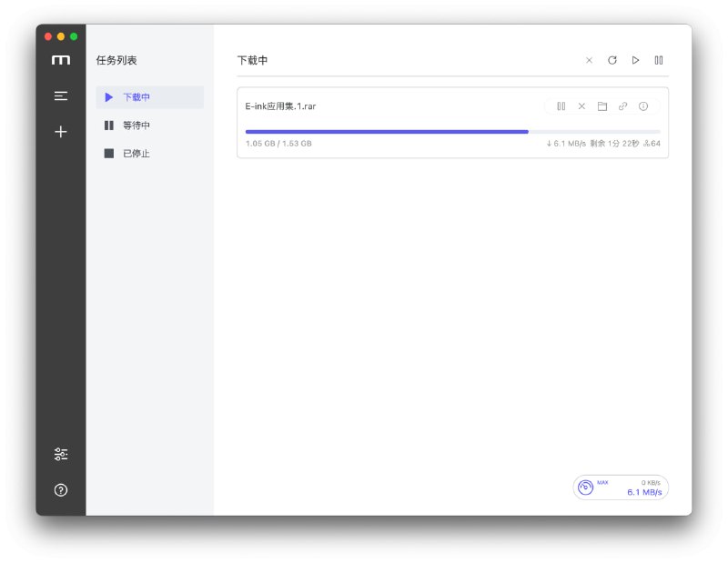Minimize the window with yellow button

(x=61, y=36)
